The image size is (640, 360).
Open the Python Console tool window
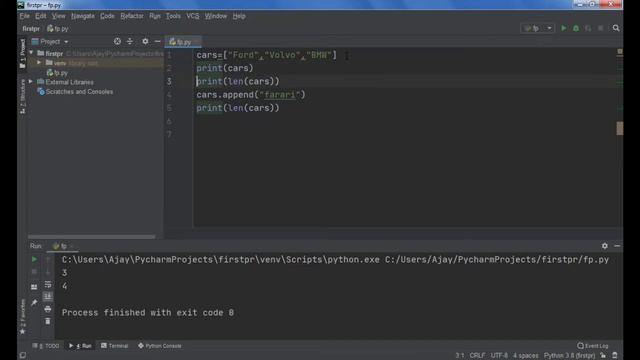coord(160,346)
